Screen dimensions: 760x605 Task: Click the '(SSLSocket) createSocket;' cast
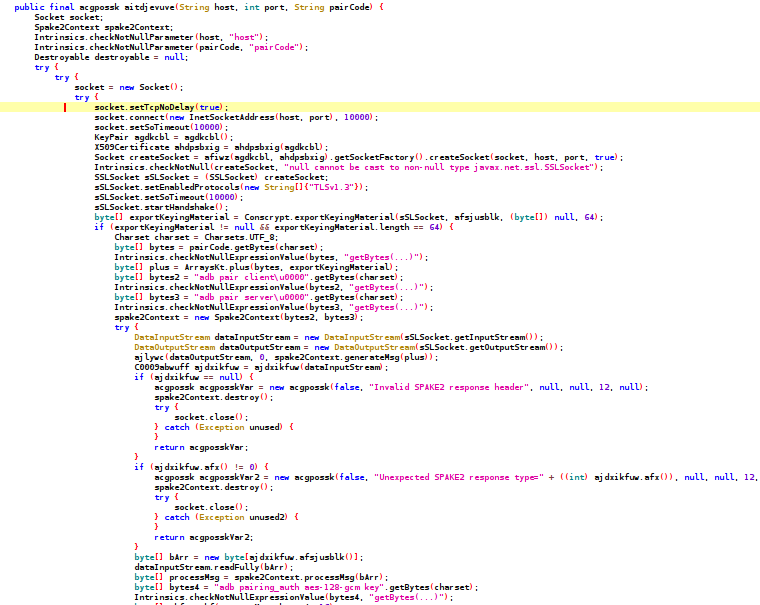pos(266,177)
